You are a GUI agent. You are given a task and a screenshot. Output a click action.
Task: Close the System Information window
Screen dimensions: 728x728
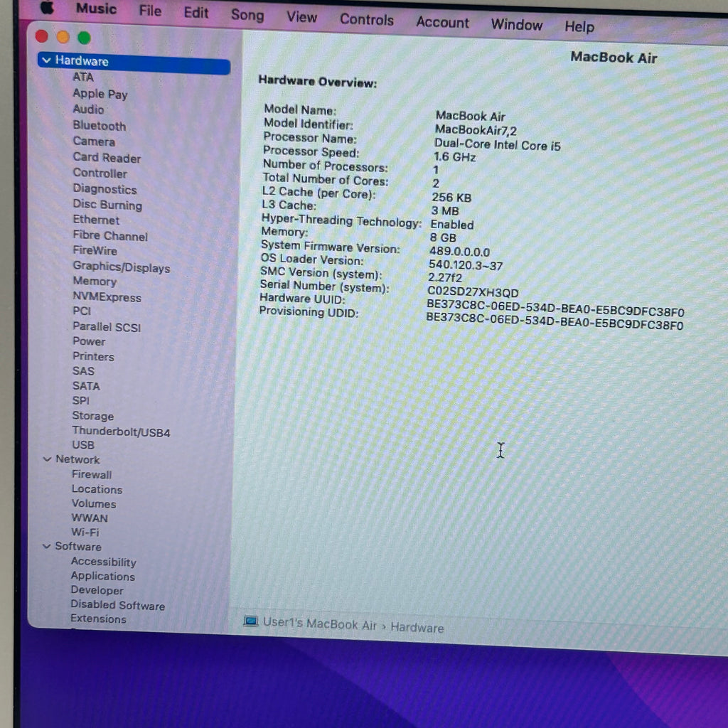point(42,36)
